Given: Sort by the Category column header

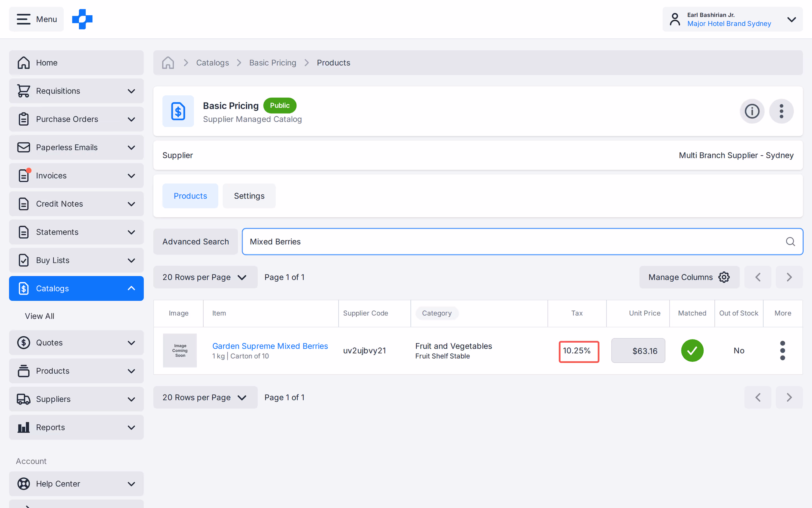Looking at the screenshot, I should (x=437, y=313).
